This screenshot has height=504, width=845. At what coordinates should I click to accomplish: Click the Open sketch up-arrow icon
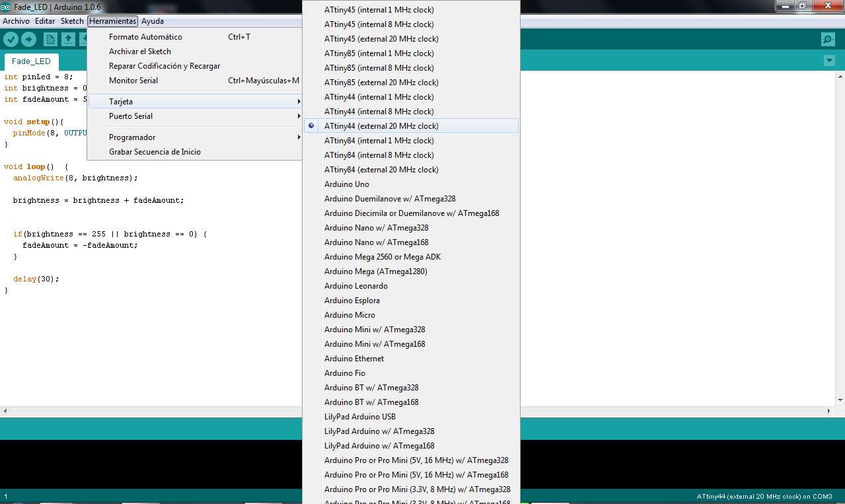[x=68, y=40]
